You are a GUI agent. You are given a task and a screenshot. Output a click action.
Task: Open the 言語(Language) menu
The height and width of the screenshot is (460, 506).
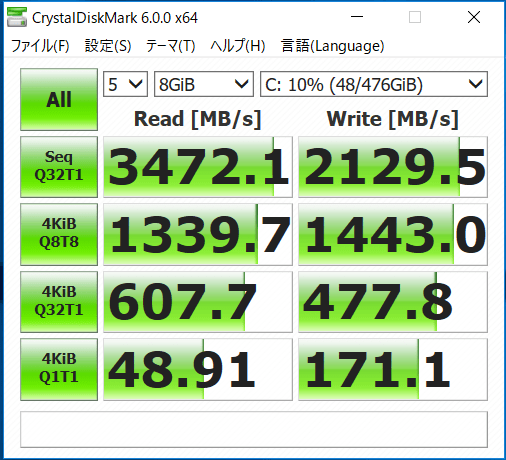coord(332,46)
